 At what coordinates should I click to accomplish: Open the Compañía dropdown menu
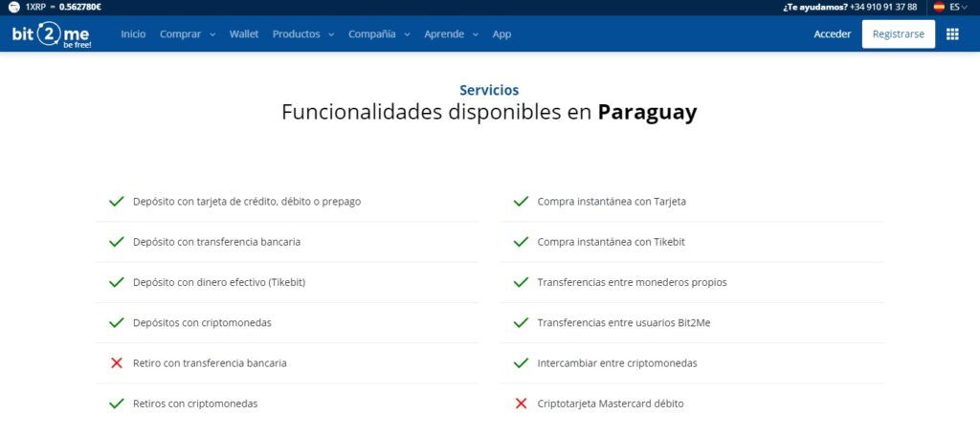[379, 34]
